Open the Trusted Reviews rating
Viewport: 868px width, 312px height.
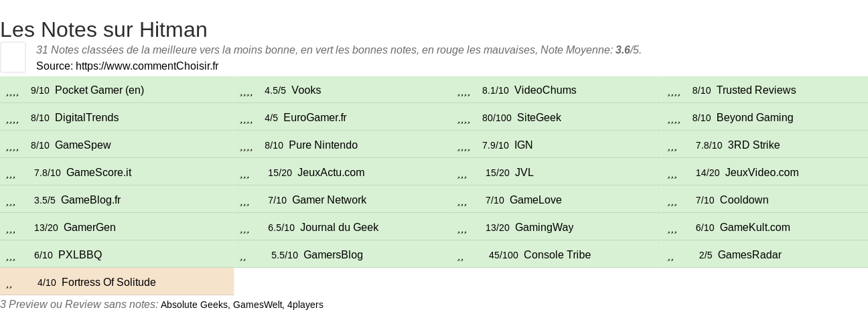(756, 90)
